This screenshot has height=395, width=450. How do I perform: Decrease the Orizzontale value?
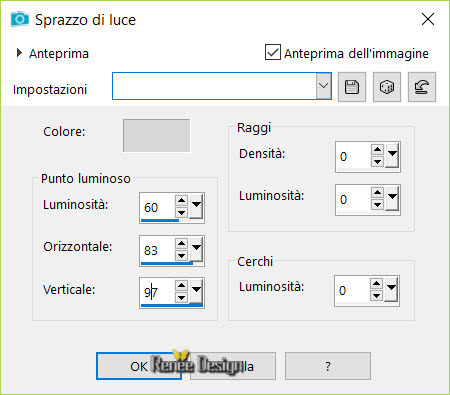click(x=181, y=256)
